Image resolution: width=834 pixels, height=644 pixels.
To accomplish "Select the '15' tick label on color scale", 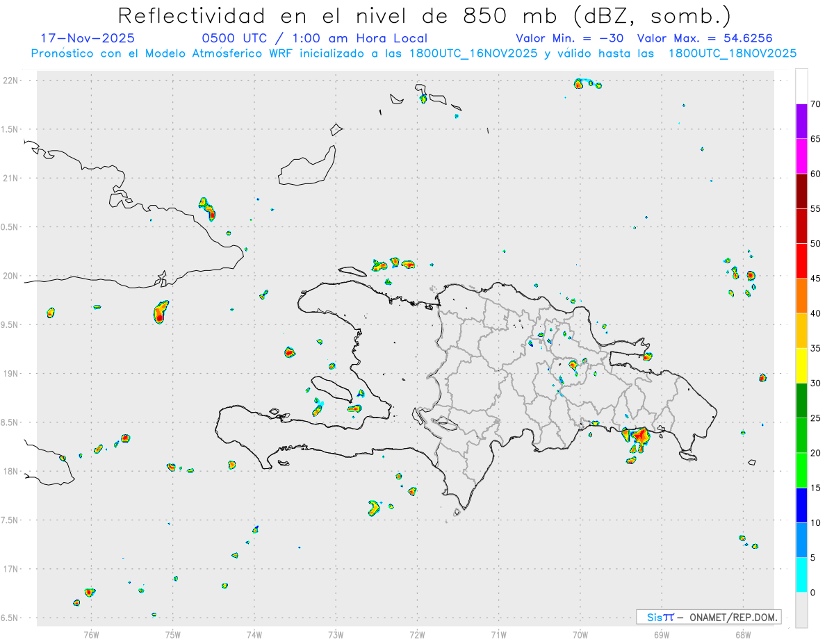I will 816,488.
